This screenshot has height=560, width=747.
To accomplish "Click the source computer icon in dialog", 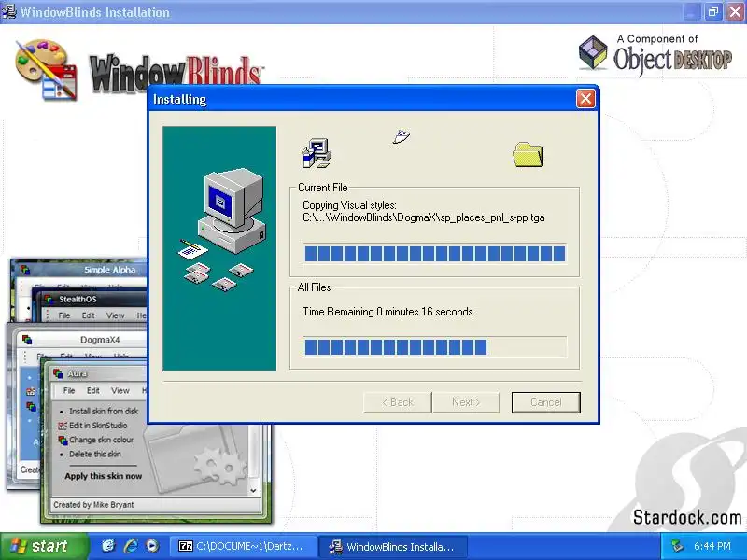I will point(317,153).
